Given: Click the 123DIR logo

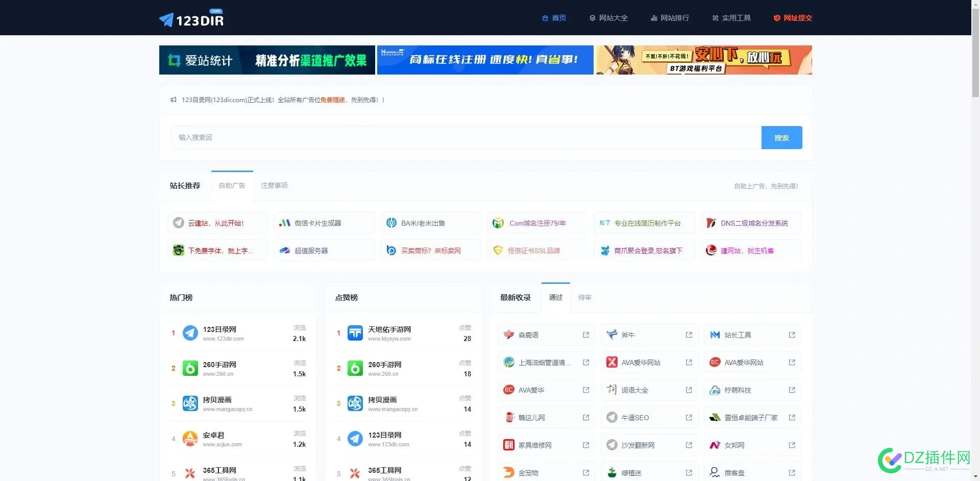Looking at the screenshot, I should (192, 19).
